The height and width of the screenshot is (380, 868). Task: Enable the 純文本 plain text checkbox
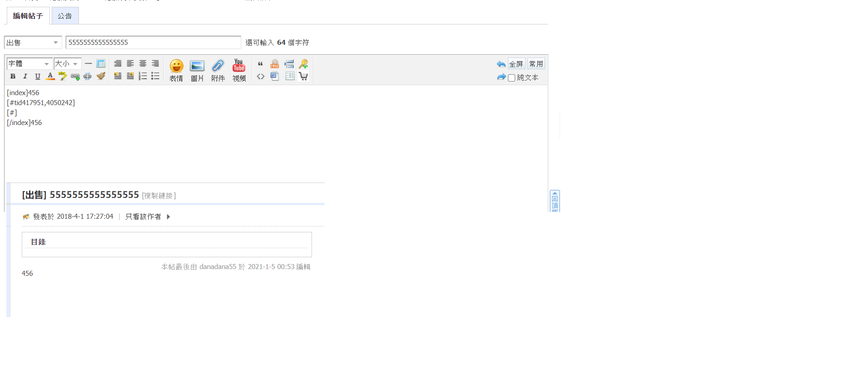pyautogui.click(x=512, y=78)
